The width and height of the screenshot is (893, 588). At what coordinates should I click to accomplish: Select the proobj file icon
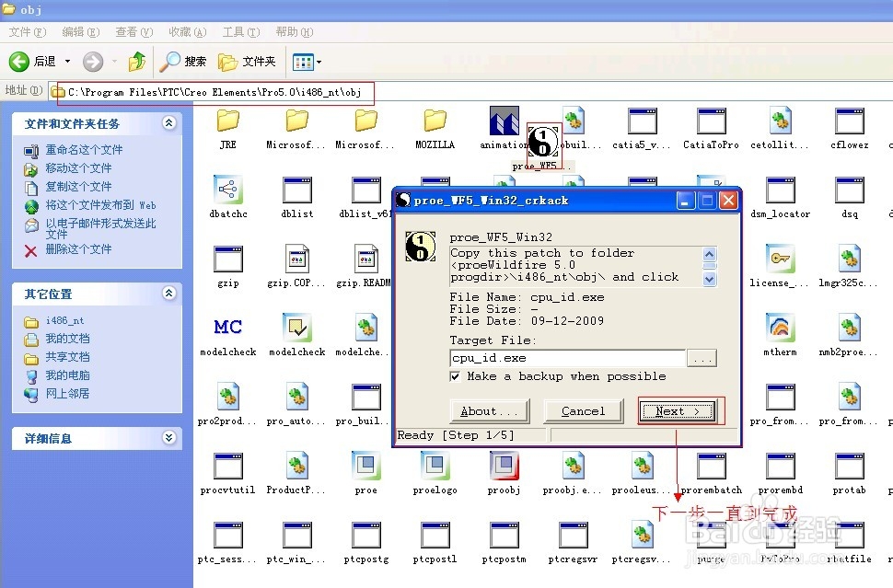(x=504, y=466)
